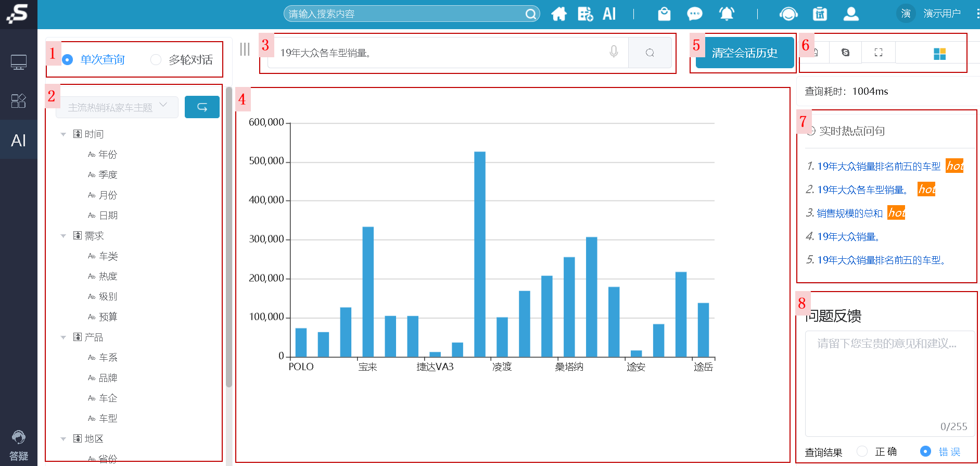Select the 月份 field

click(x=108, y=195)
